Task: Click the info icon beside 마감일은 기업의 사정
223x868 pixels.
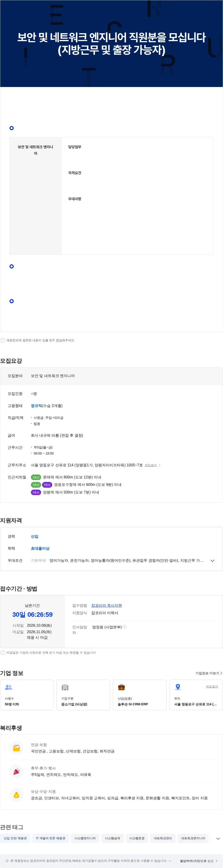Action: click(3, 653)
